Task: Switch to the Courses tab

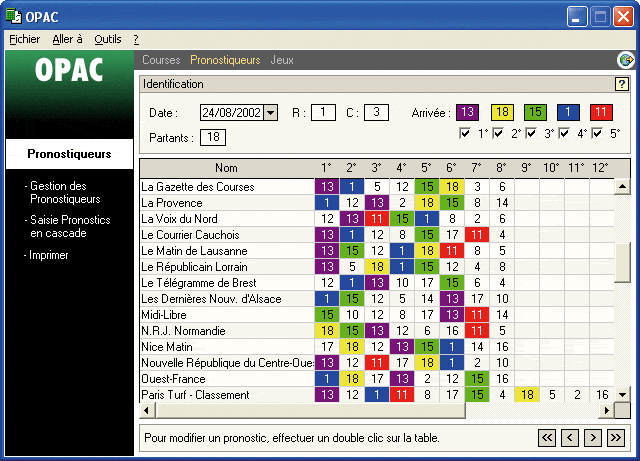Action: [x=161, y=60]
